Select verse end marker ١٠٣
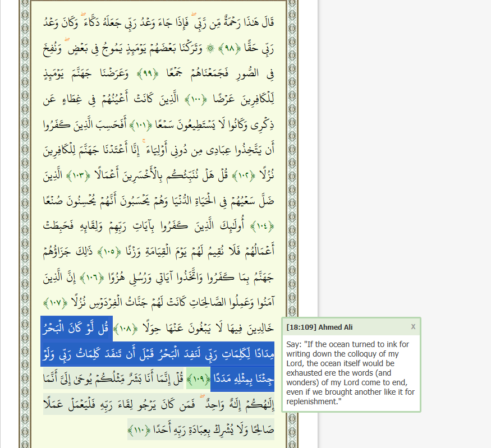 80,175
